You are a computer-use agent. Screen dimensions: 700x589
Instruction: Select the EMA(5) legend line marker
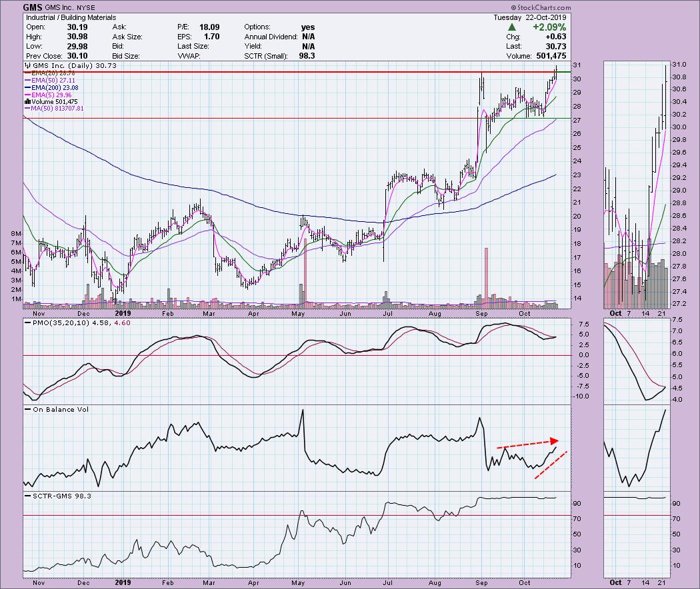pos(28,95)
